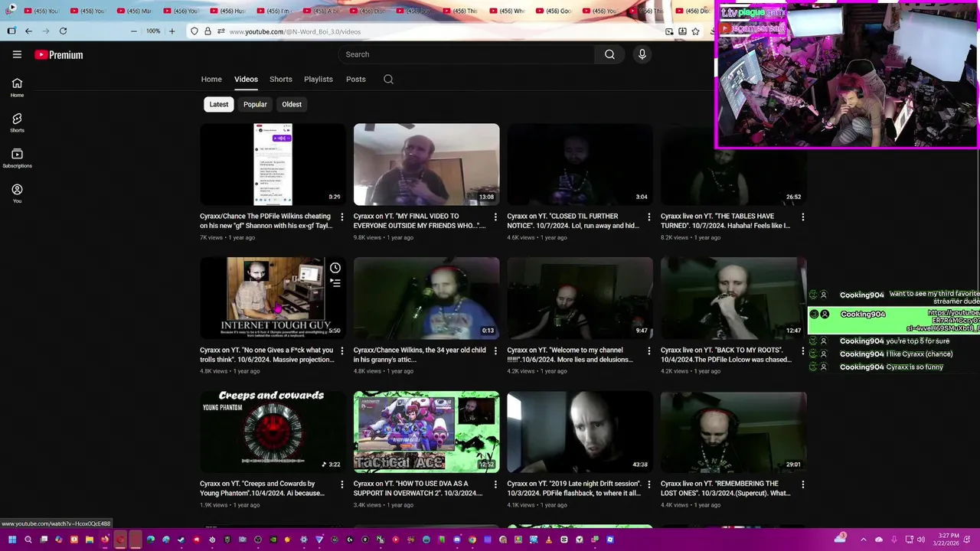Add INTERNET TOUGH GUY video to Watch later
Screen dimensions: 980x551
coord(335,269)
